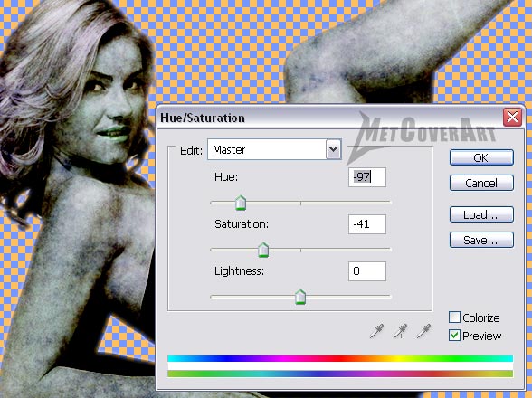This screenshot has height=398, width=532.
Task: Close the Hue/Saturation dialog
Action: click(x=512, y=118)
